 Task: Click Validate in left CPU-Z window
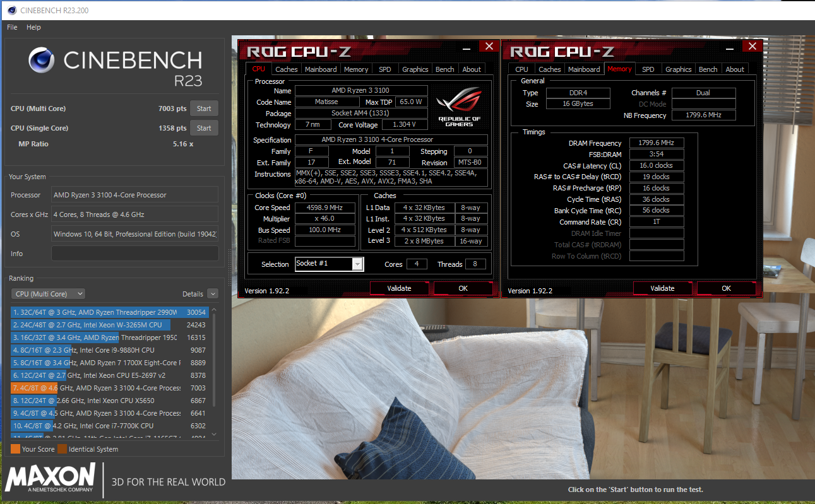399,288
